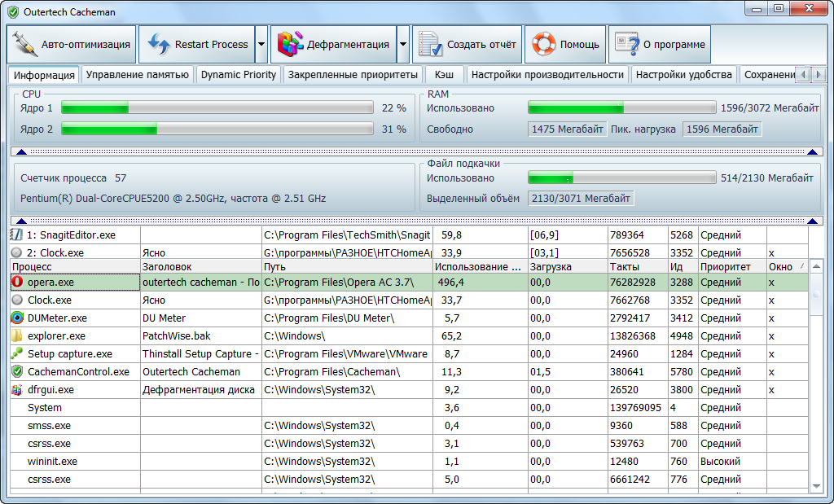Sort by the Путь column header

[347, 267]
